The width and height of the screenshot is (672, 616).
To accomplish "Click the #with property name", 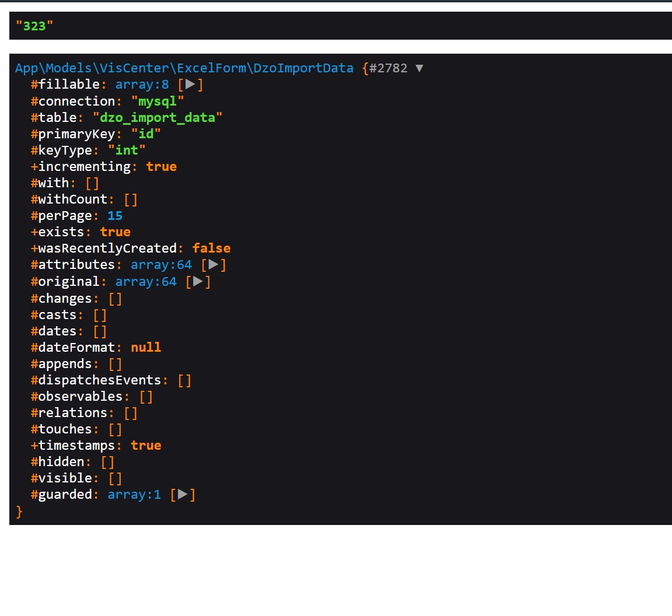I will pyautogui.click(x=50, y=183).
